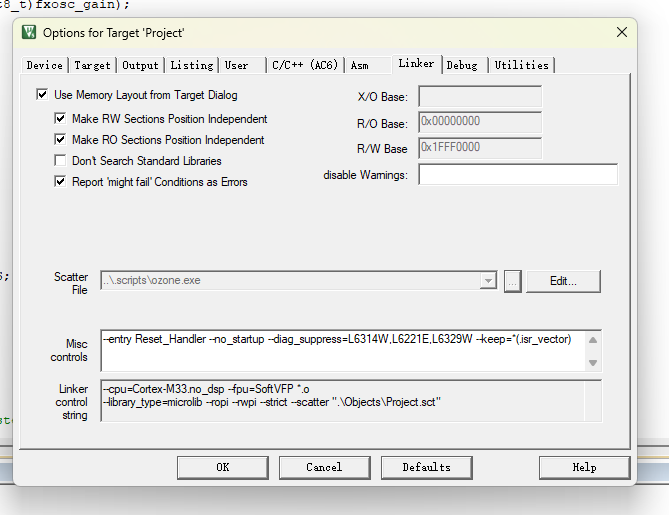Viewport: 669px width, 515px height.
Task: Open the Scatter File dropdown arrow
Action: 488,281
